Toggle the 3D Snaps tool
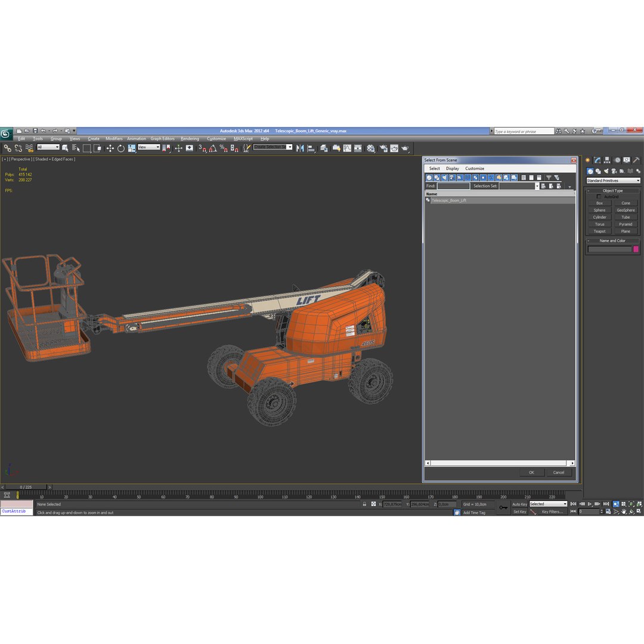The width and height of the screenshot is (644, 644). click(x=203, y=148)
